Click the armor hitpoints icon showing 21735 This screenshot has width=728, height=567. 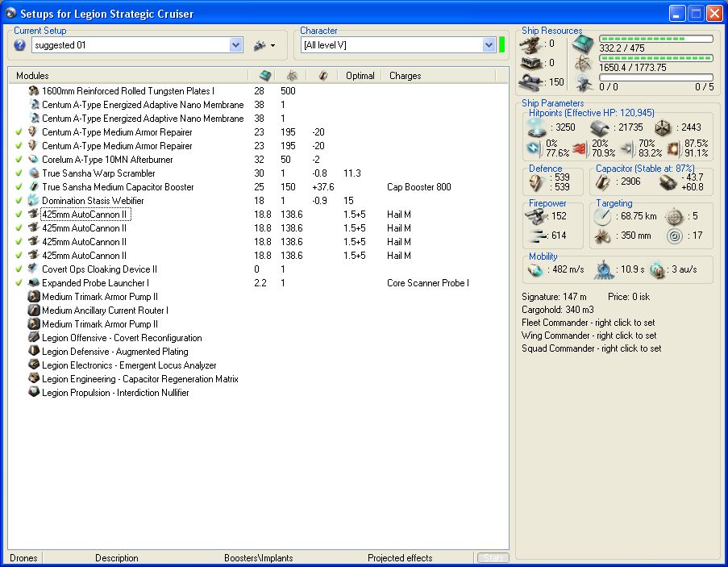point(599,127)
